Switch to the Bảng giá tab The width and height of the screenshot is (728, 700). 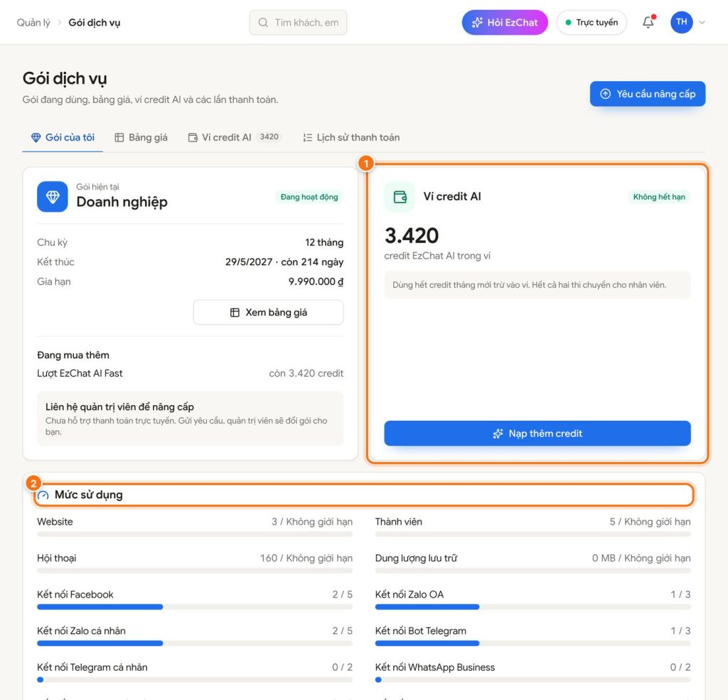point(141,137)
